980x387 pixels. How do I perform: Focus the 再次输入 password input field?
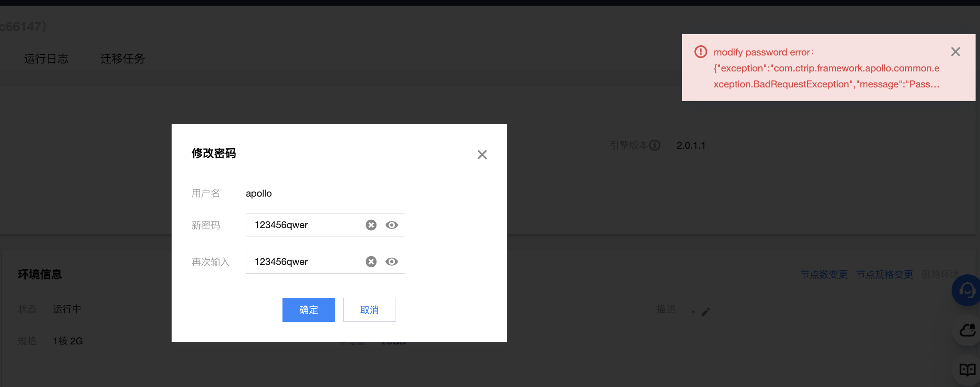click(306, 262)
